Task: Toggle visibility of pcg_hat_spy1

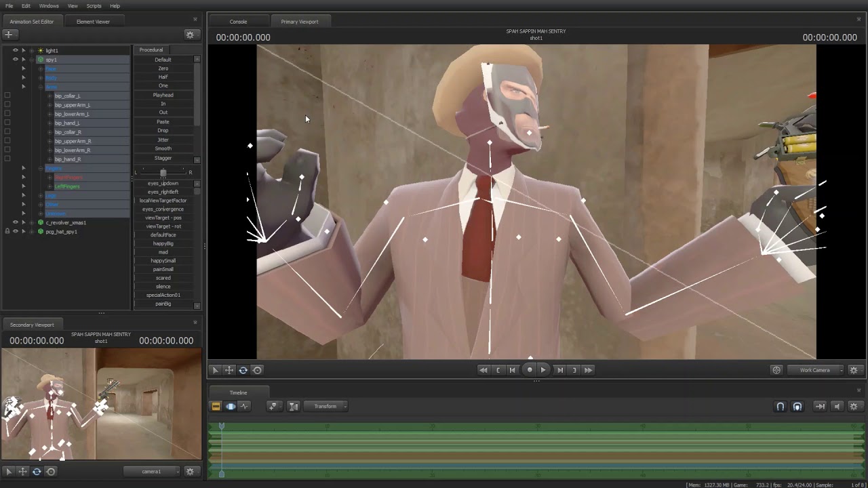Action: pos(16,232)
